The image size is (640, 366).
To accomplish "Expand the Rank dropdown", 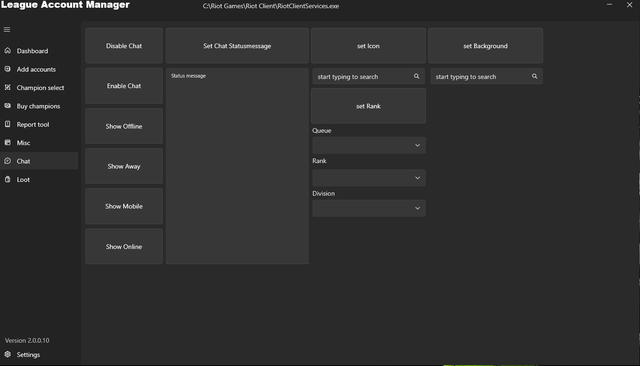I will point(369,178).
